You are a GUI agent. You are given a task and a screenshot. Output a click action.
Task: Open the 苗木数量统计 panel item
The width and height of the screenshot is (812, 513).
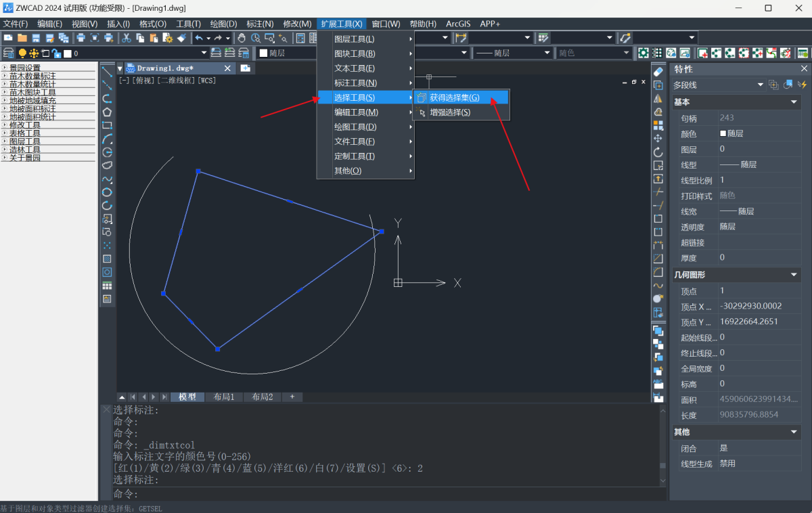pyautogui.click(x=48, y=84)
